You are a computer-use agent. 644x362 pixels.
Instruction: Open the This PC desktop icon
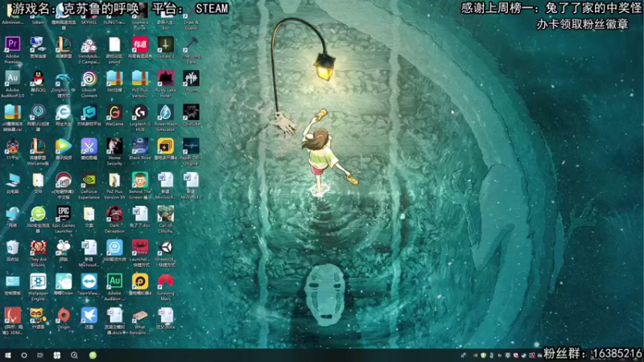[13, 179]
